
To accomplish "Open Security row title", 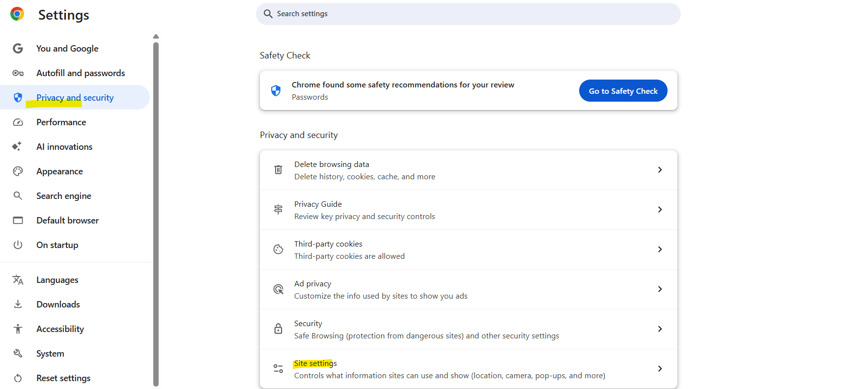I will (x=308, y=323).
